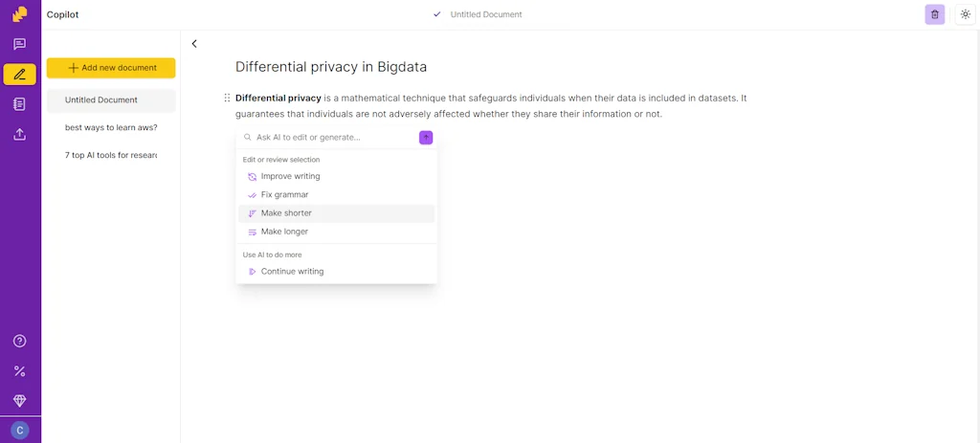Click the "Add new document" button
The height and width of the screenshot is (443, 980).
click(111, 68)
